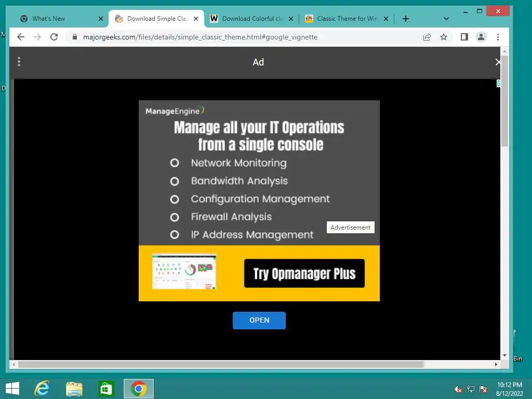Click the blue OPEN button
Image resolution: width=532 pixels, height=399 pixels.
pyautogui.click(x=259, y=320)
